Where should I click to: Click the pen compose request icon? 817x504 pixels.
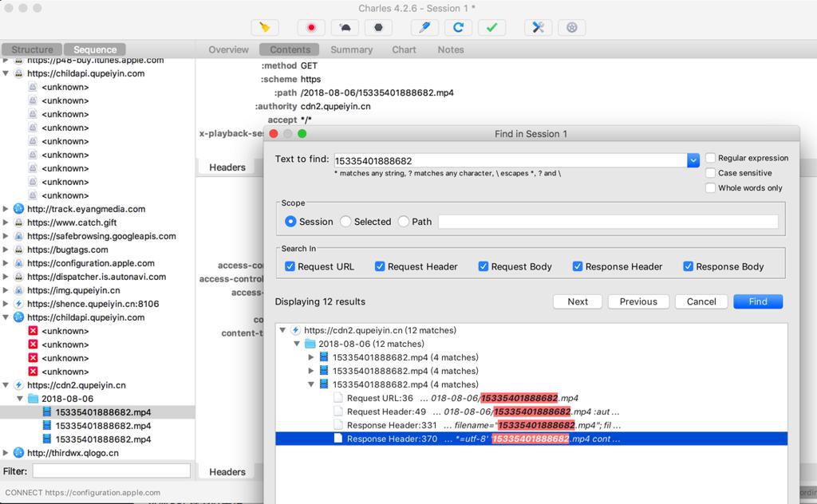tap(424, 28)
